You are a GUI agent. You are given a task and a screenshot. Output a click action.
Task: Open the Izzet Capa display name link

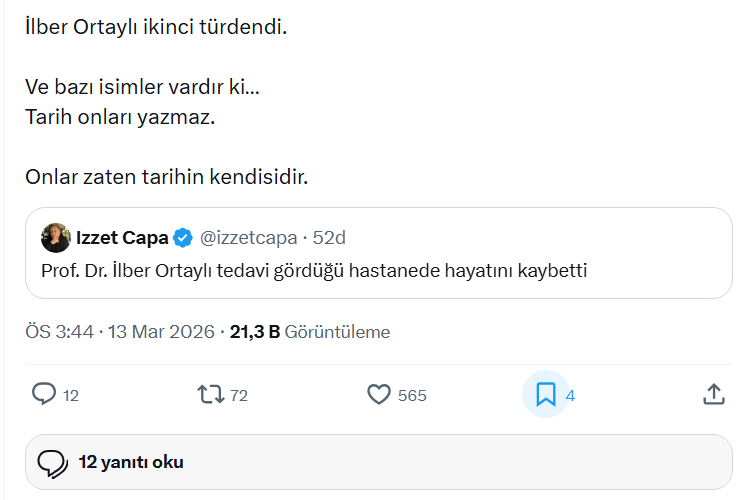122,238
